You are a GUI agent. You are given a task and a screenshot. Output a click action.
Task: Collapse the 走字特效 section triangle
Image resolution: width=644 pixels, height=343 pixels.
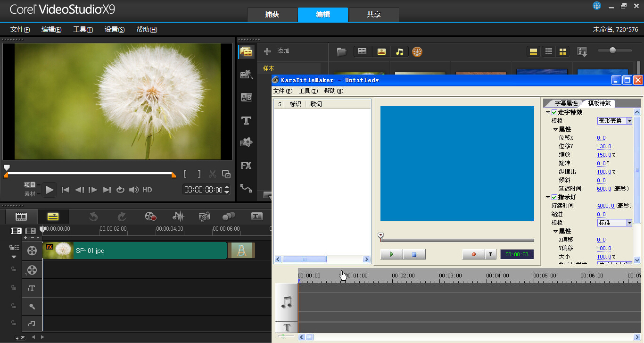tap(548, 112)
